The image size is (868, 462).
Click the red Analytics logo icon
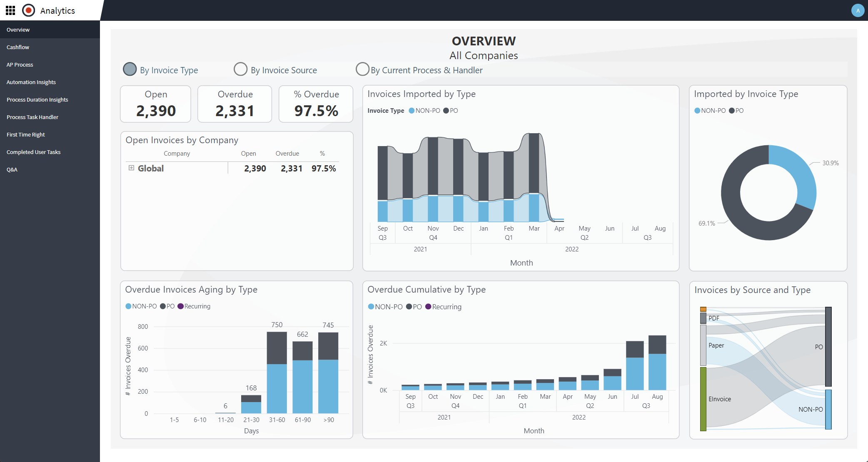[x=28, y=10]
